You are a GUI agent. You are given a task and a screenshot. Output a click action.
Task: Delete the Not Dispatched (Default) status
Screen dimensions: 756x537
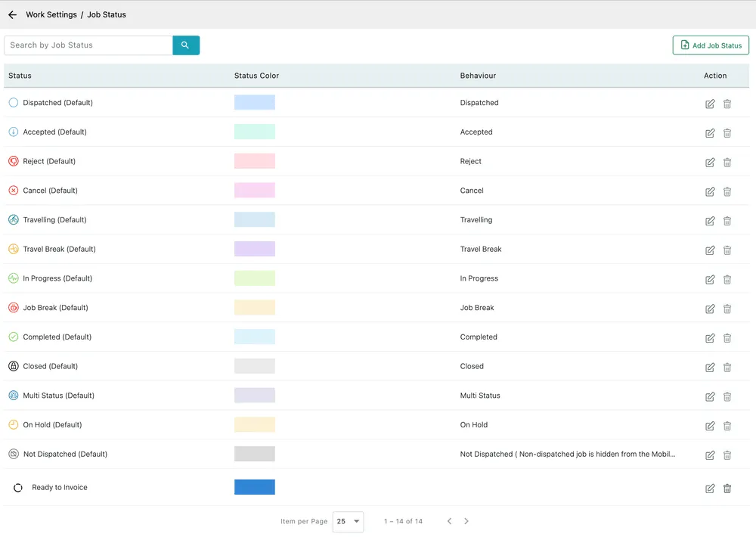(727, 455)
